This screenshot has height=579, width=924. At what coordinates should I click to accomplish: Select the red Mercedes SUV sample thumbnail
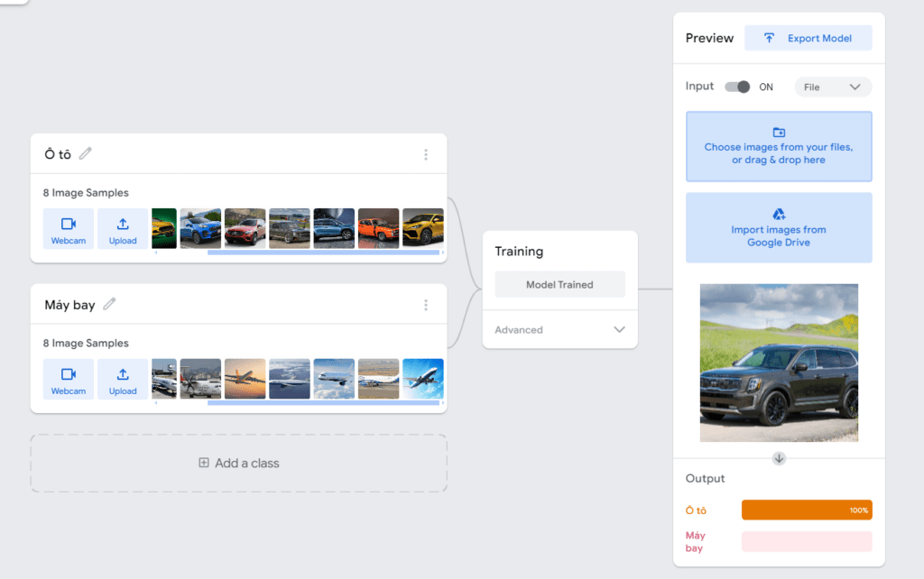(x=245, y=228)
